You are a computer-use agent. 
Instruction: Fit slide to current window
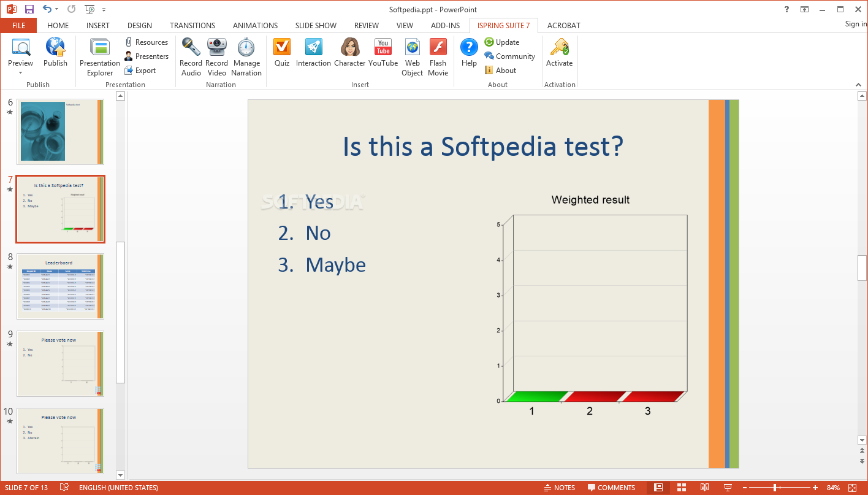853,488
